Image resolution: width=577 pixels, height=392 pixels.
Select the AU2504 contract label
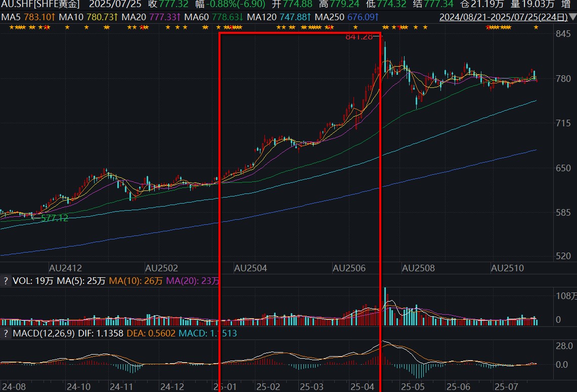[251, 268]
